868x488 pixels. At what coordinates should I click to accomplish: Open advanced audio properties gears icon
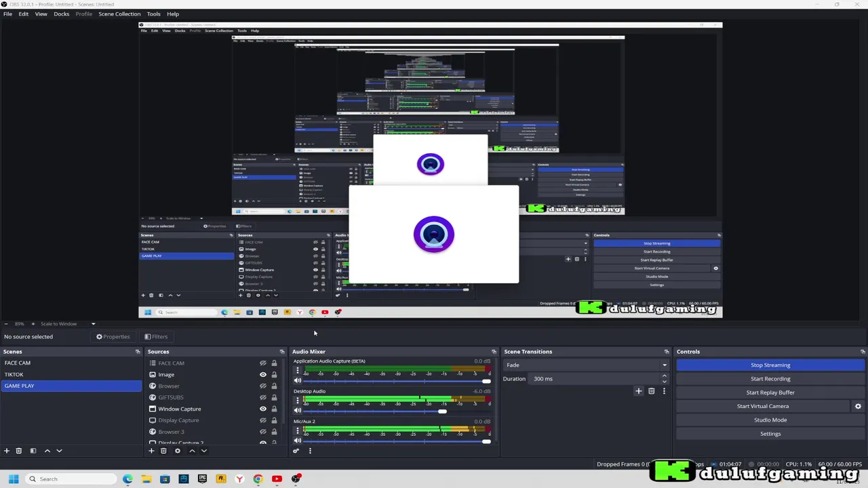pyautogui.click(x=296, y=451)
